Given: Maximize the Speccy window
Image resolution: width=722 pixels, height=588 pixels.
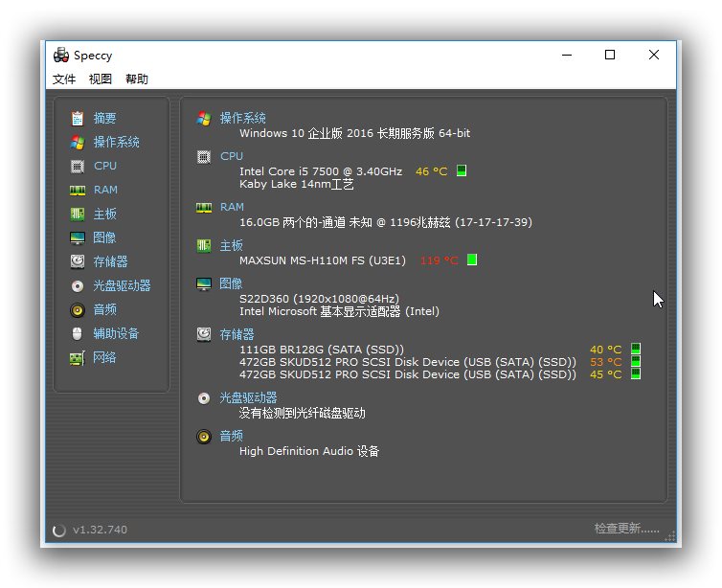Looking at the screenshot, I should 610,56.
